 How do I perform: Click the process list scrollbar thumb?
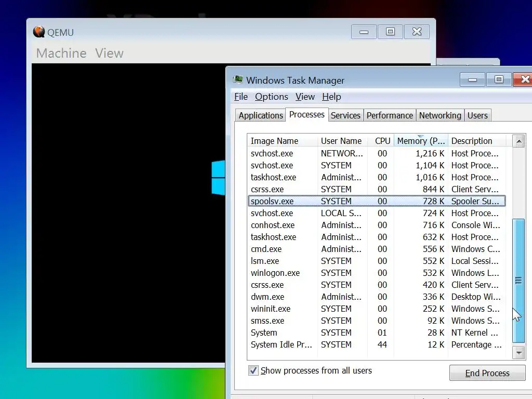click(x=518, y=280)
